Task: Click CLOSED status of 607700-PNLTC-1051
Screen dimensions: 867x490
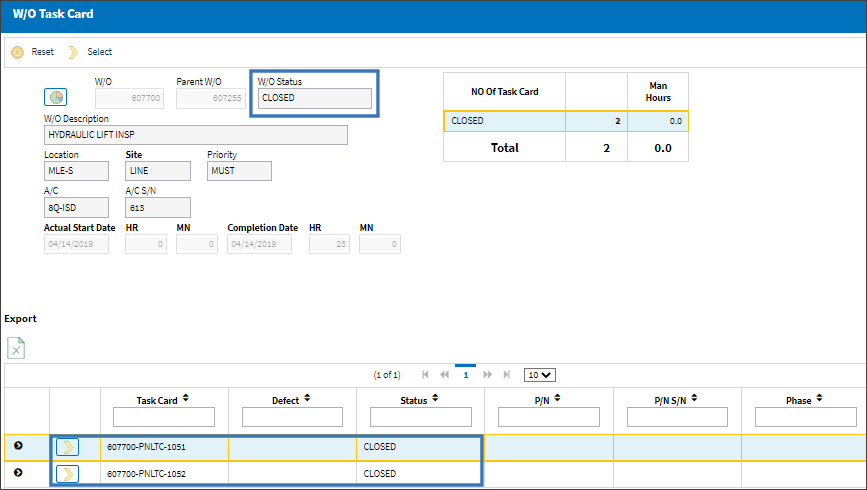Action: [380, 446]
